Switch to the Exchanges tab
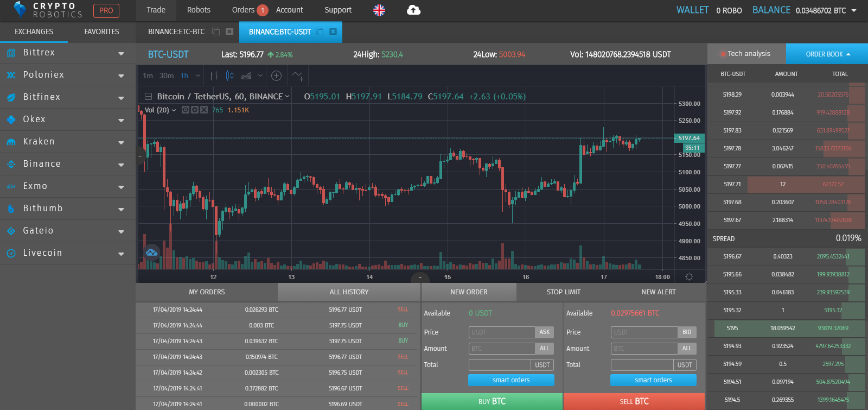The image size is (868, 410). [34, 32]
